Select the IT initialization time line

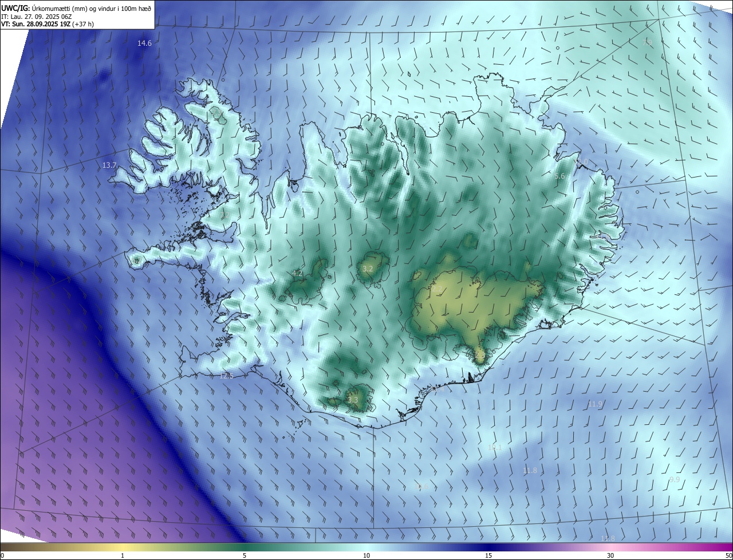(x=36, y=17)
